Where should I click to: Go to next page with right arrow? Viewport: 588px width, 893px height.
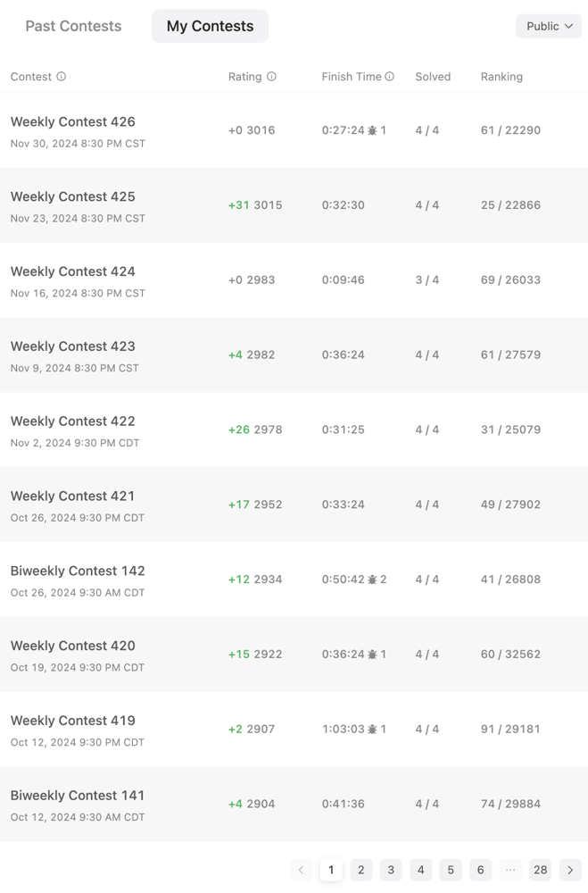[x=570, y=870]
